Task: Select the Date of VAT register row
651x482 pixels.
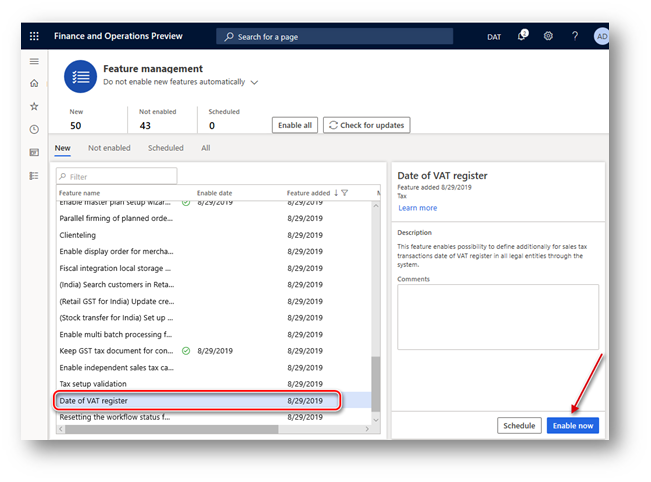Action: point(197,401)
